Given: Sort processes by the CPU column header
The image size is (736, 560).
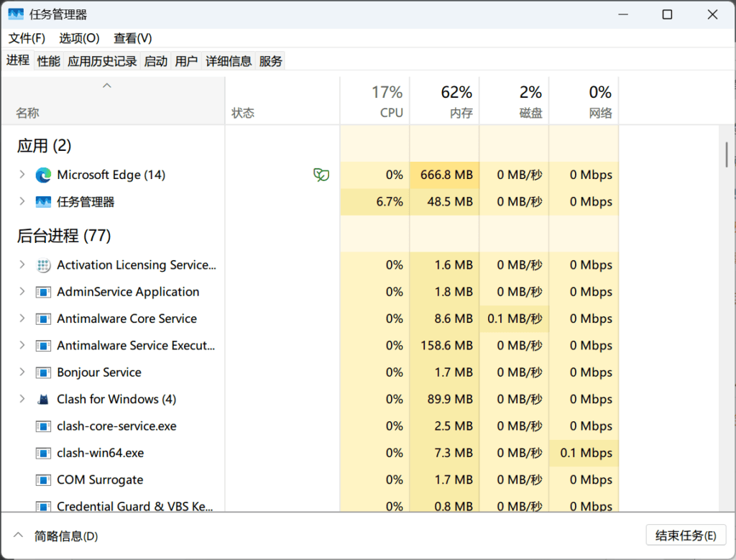Looking at the screenshot, I should pyautogui.click(x=387, y=101).
